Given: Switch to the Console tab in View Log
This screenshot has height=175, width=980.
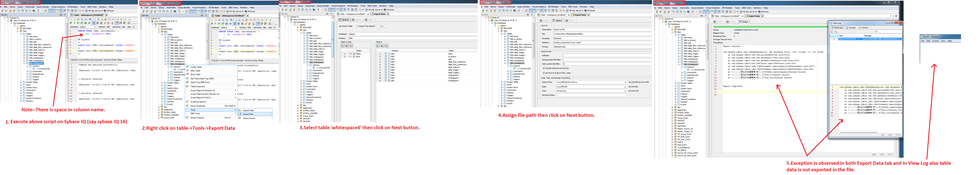Looking at the screenshot, I should pos(851,28).
